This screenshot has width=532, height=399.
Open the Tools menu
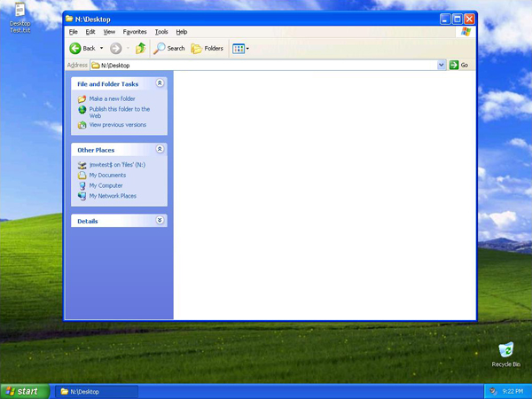(161, 32)
